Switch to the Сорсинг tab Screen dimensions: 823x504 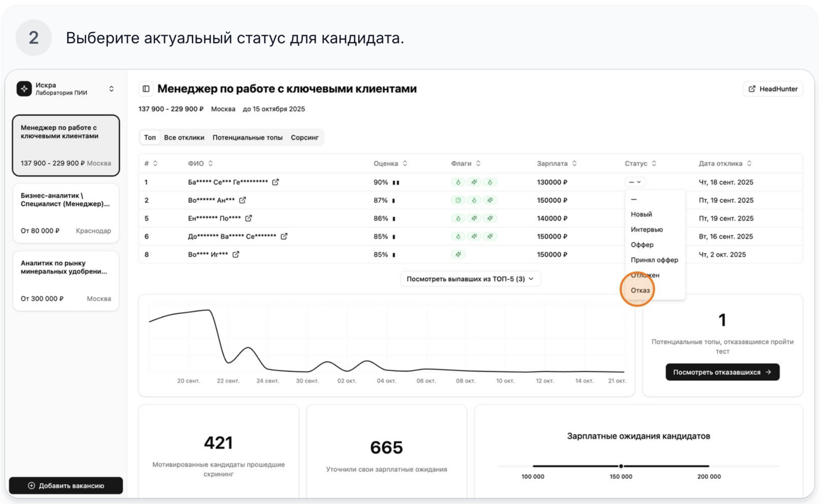(305, 138)
